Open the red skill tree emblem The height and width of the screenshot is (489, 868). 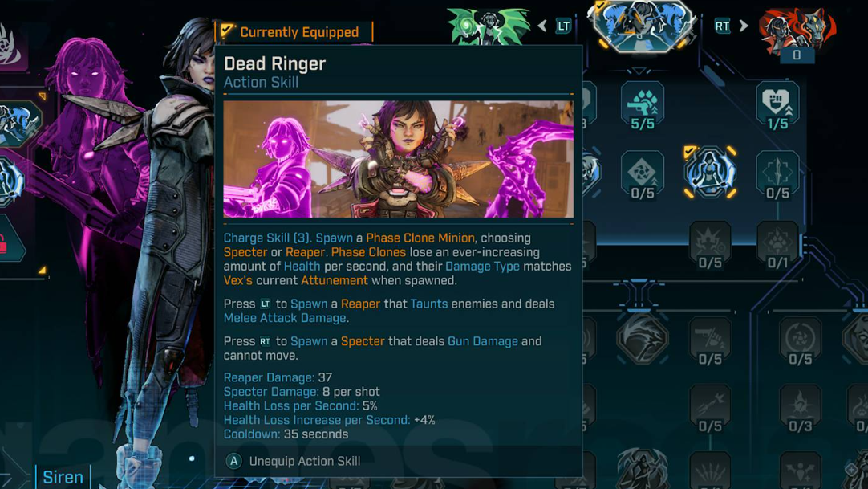(x=797, y=29)
